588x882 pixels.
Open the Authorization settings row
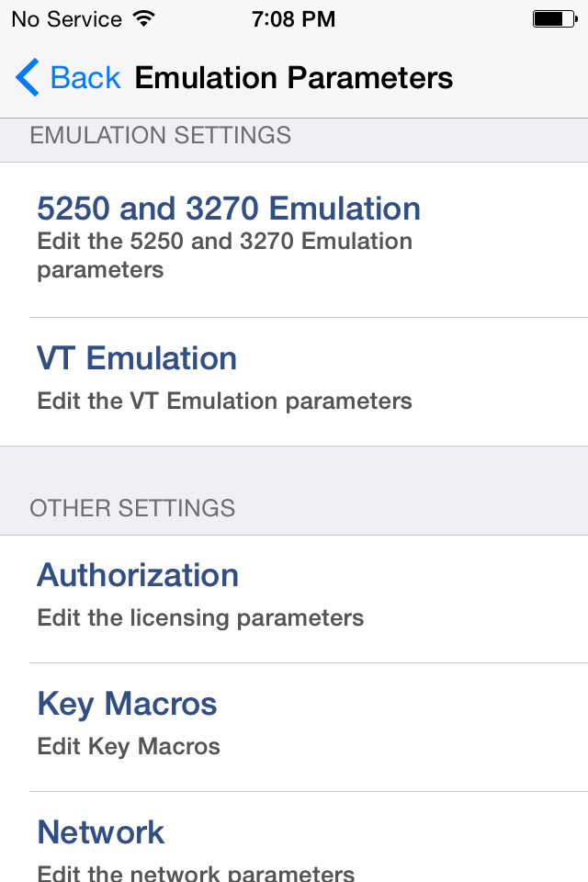click(x=138, y=575)
